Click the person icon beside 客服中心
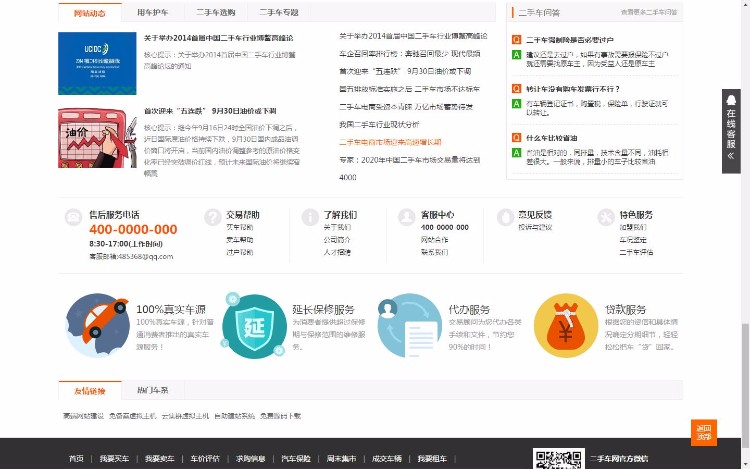Screen dimensions: 750x469 407,217
